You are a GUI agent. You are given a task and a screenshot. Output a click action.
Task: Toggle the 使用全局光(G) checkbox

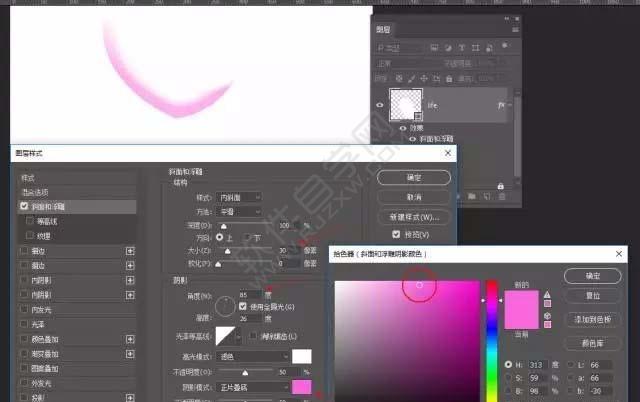(x=243, y=306)
